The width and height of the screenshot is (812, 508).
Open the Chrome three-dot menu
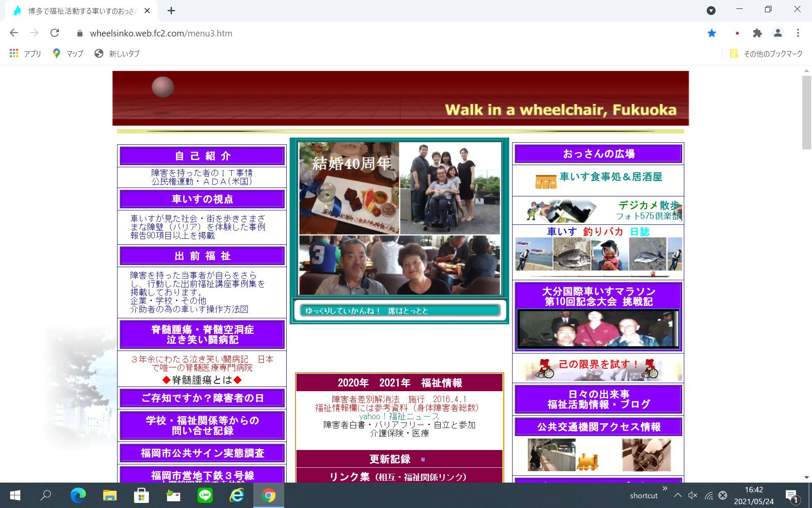pos(798,33)
